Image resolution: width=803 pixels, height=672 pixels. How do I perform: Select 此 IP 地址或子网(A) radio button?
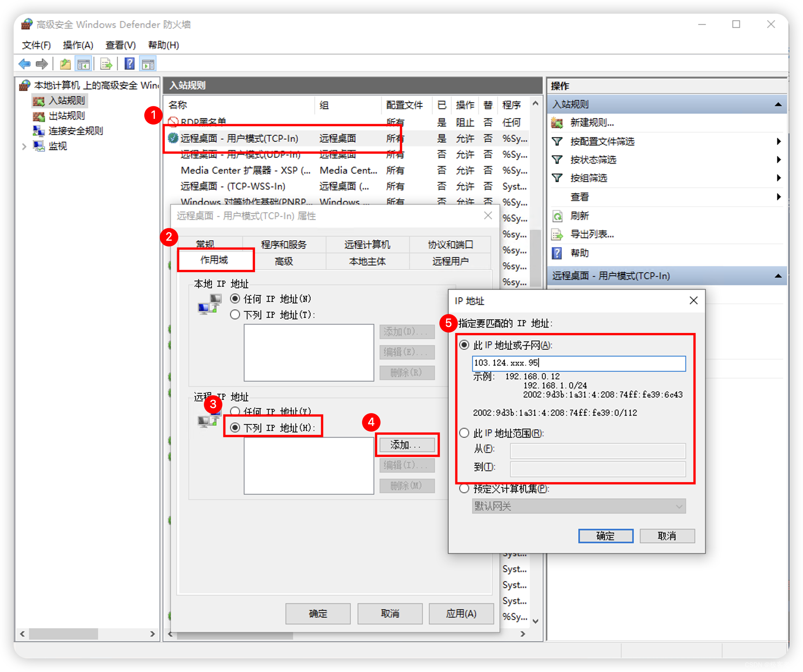(x=464, y=345)
